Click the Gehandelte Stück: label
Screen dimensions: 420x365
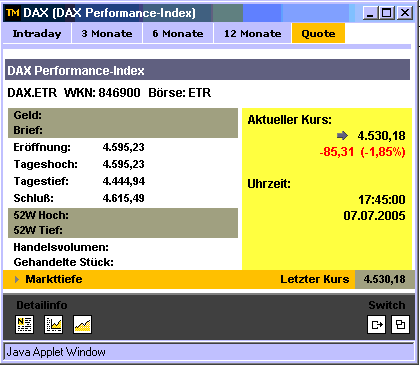(63, 262)
